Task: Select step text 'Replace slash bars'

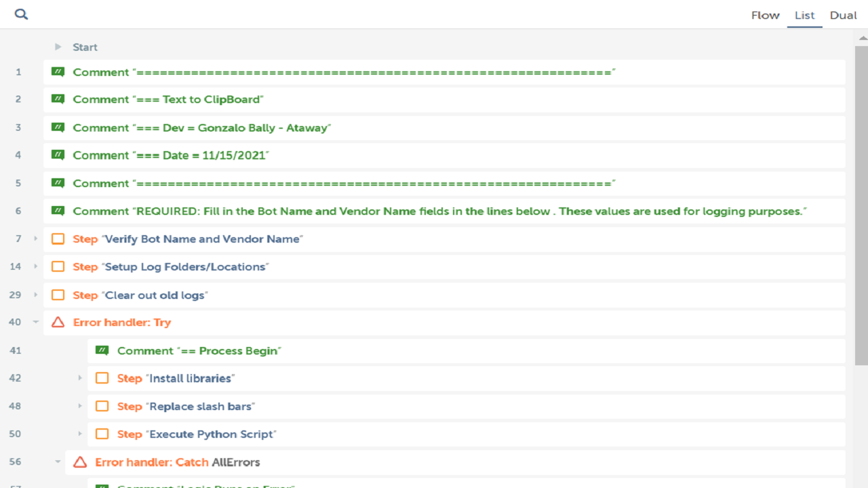Action: [x=201, y=406]
